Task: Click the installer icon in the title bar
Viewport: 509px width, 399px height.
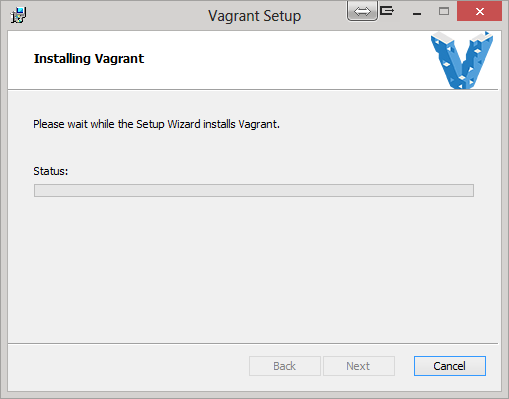Action: [18, 15]
